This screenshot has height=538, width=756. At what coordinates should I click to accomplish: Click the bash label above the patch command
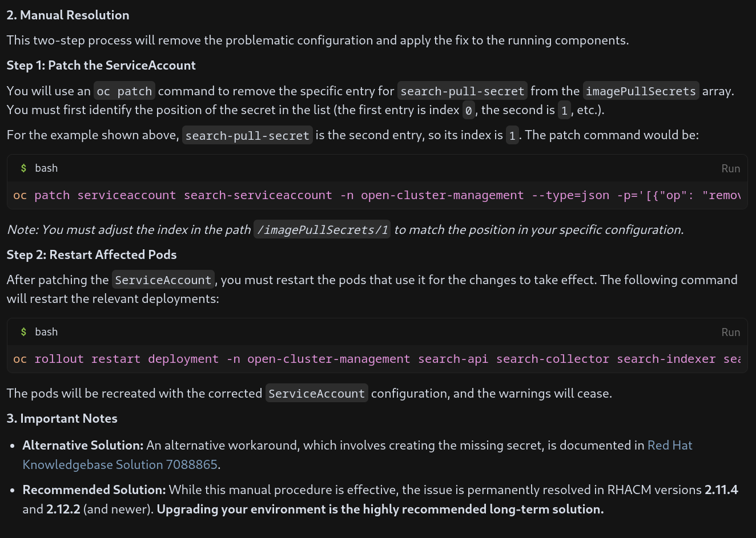pos(46,168)
